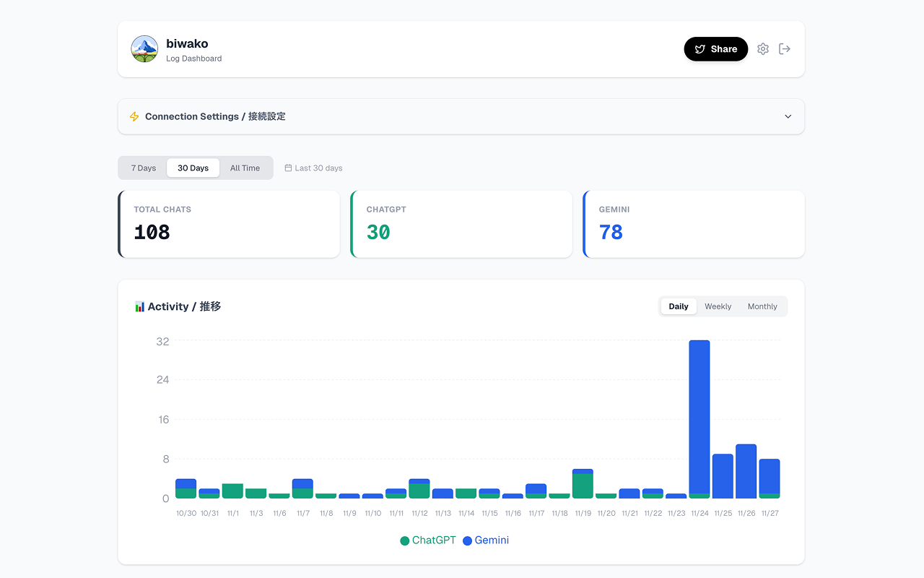Screen dimensions: 924x578
Task: Expand Connection Settings with chevron arrow
Action: click(x=788, y=116)
